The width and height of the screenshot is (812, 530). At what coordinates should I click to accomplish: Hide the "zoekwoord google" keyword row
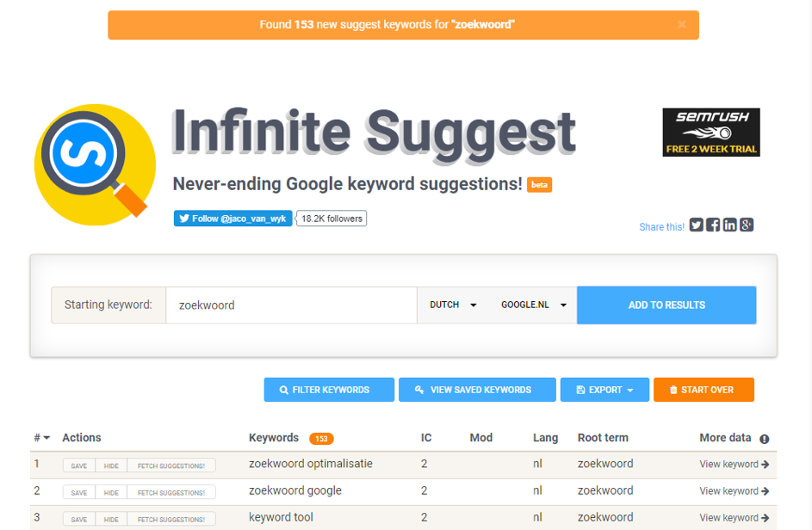(111, 492)
